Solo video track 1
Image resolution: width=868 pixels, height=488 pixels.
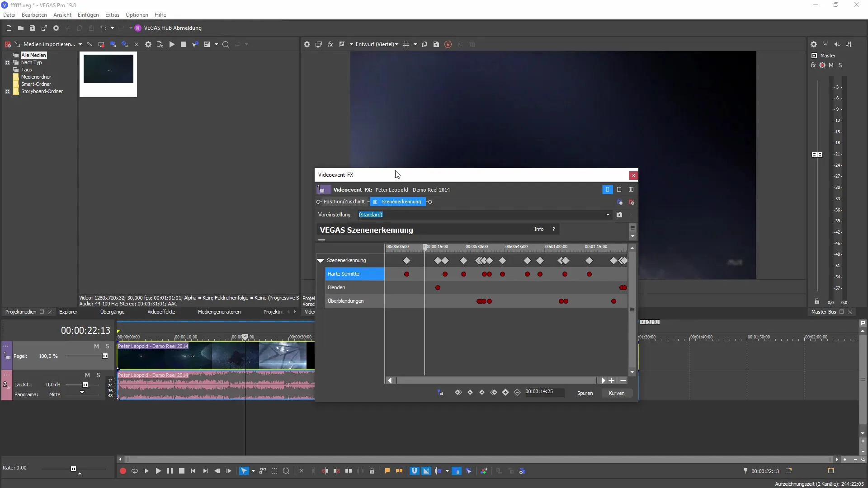click(x=107, y=346)
